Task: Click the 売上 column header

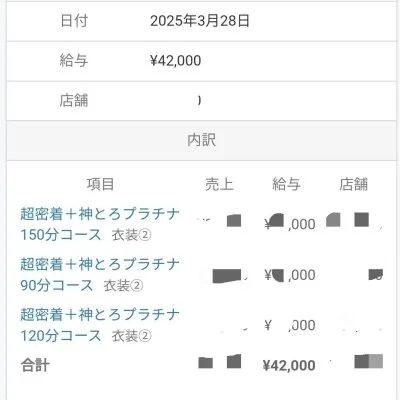Action: tap(219, 184)
